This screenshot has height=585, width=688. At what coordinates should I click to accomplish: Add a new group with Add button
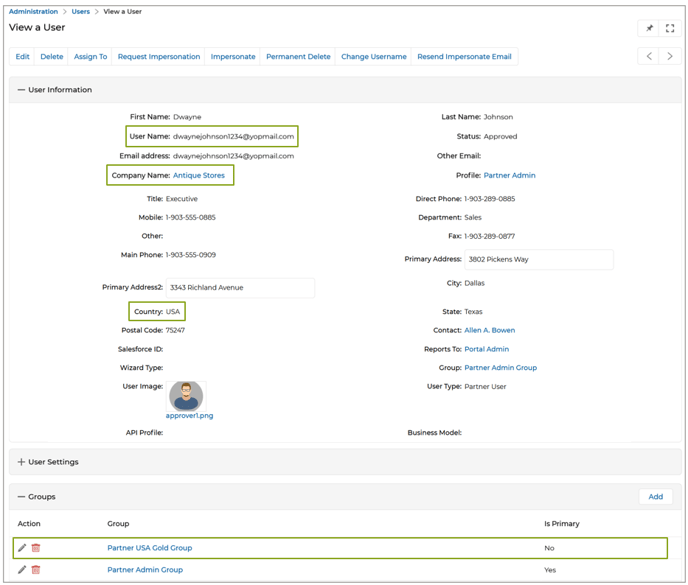pos(655,497)
